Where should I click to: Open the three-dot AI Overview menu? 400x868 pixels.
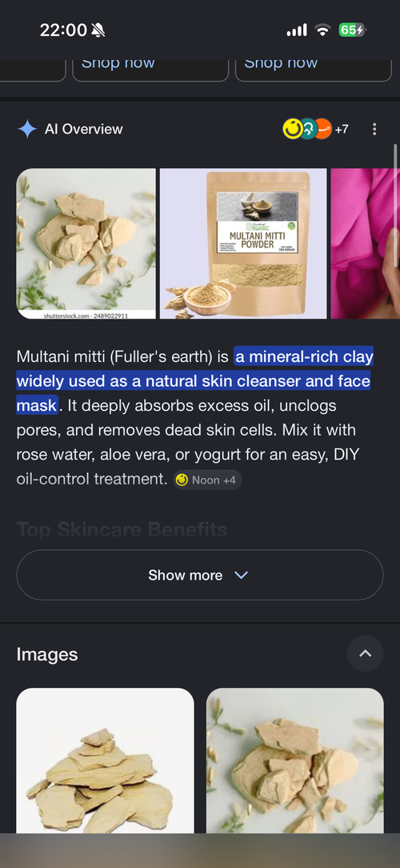pos(374,129)
